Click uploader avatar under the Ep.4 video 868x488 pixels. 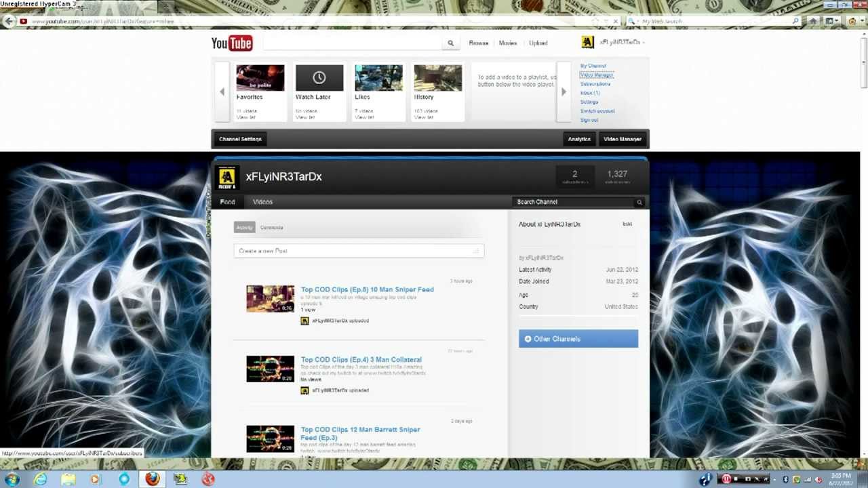305,390
